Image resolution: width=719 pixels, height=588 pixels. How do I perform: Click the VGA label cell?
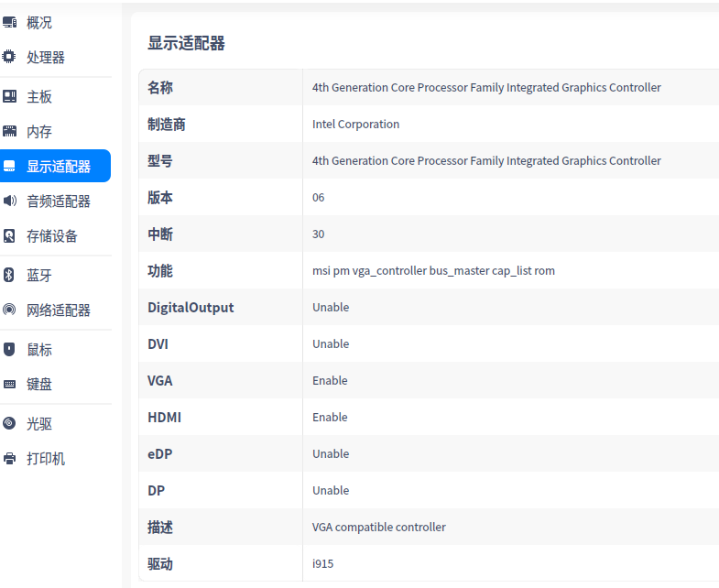pyautogui.click(x=221, y=381)
